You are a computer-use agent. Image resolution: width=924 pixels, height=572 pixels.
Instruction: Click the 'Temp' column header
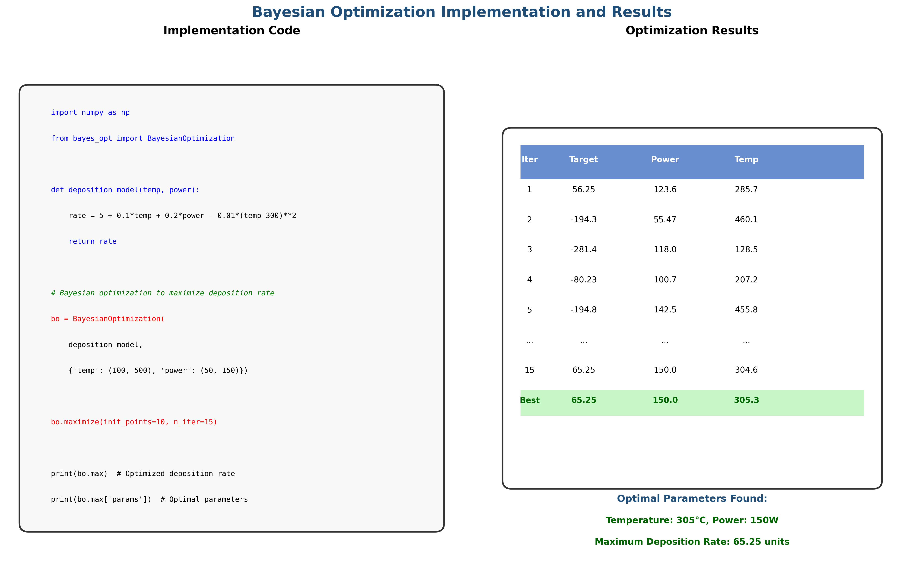click(746, 160)
